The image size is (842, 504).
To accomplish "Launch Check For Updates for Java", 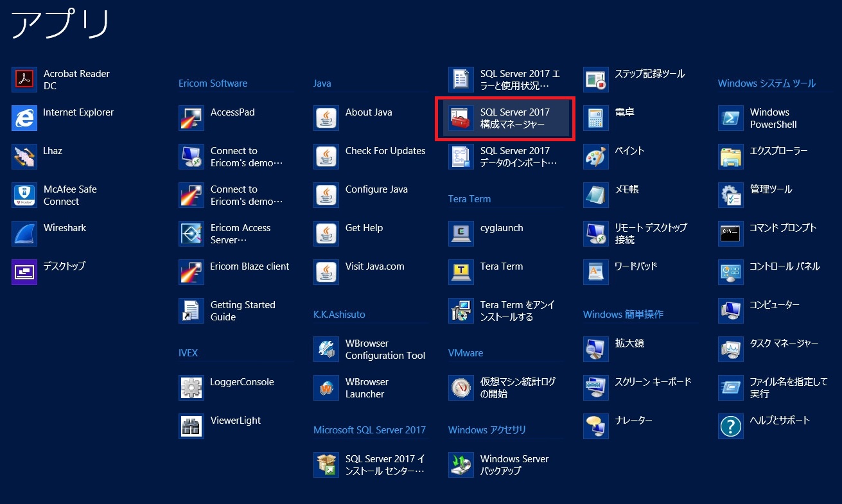I will (386, 151).
